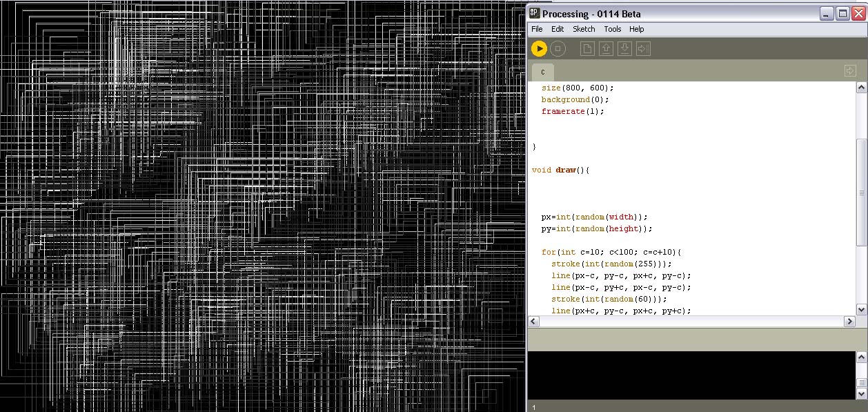Click the black console output area
The image size is (868, 412).
[691, 375]
